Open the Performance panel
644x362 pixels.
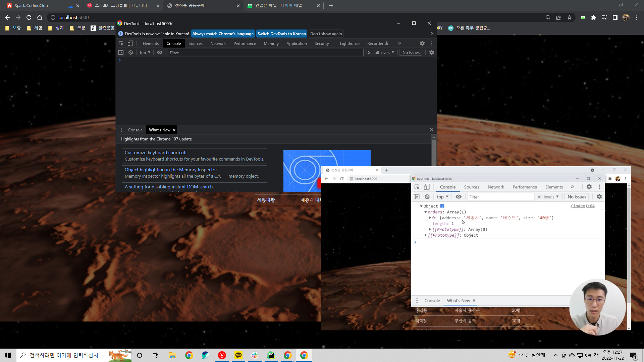(x=245, y=44)
